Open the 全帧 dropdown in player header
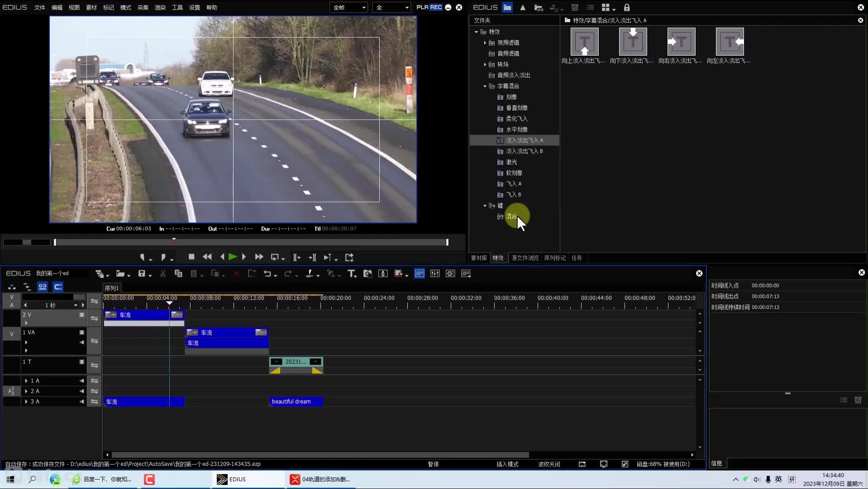Image resolution: width=868 pixels, height=489 pixels. click(x=349, y=7)
